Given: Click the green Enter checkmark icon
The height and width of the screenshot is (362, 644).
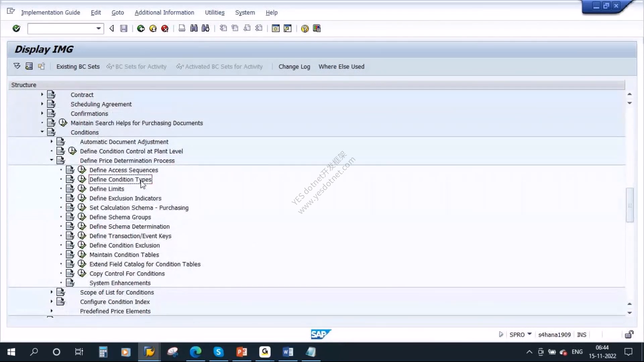Looking at the screenshot, I should coord(16,28).
